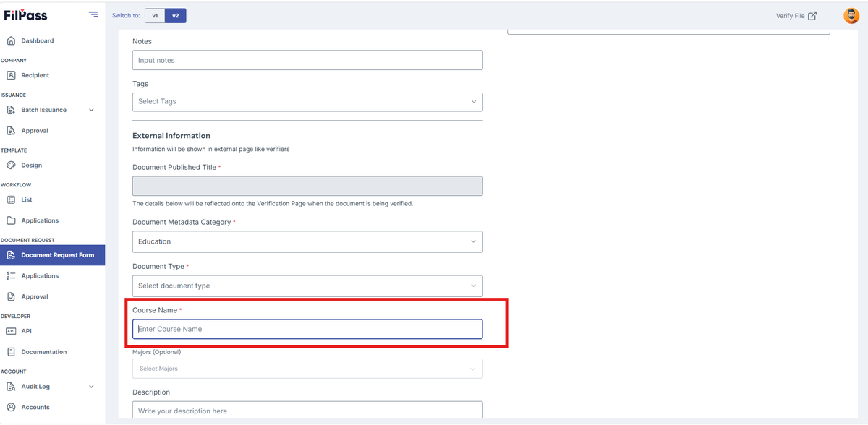Image resolution: width=868 pixels, height=425 pixels.
Task: Open Recipient page in sidebar
Action: coord(35,75)
